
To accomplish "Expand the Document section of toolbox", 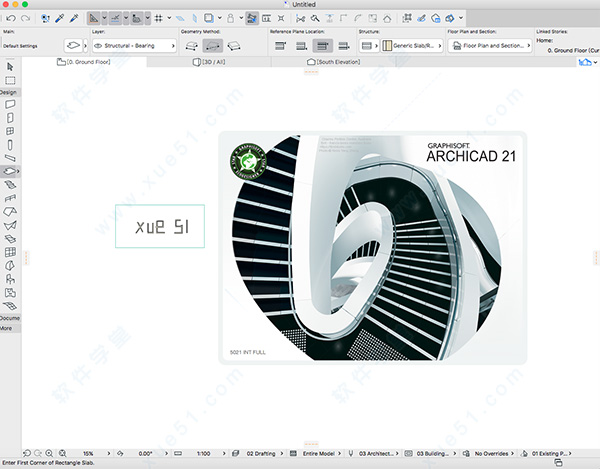I will pos(10,318).
